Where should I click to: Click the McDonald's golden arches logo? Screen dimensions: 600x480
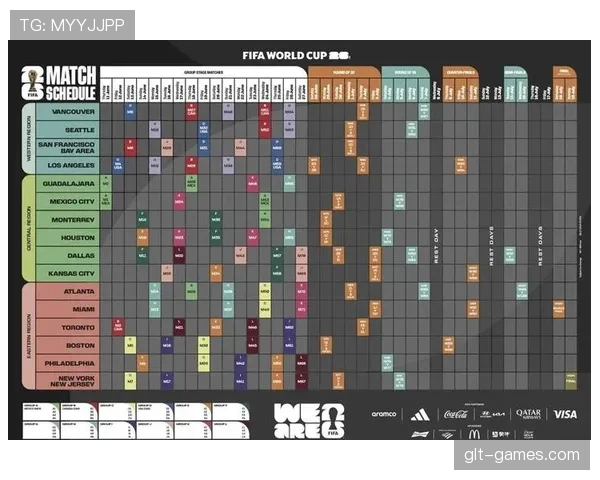[474, 434]
